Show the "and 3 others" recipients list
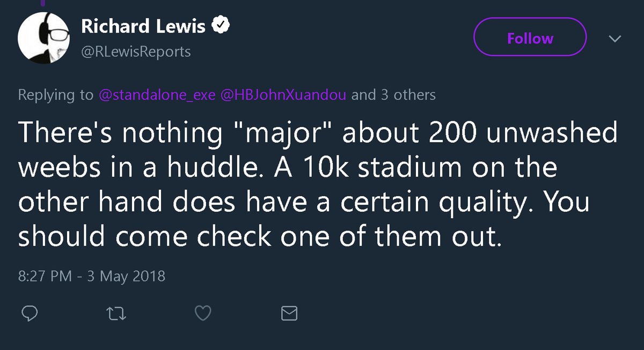Image resolution: width=644 pixels, height=350 pixels. click(393, 95)
